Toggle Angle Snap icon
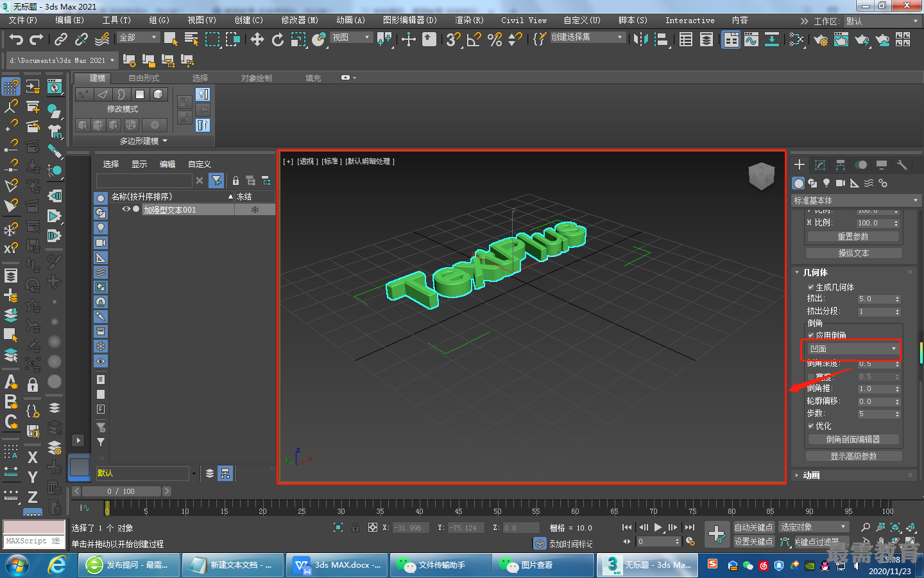 tap(474, 40)
